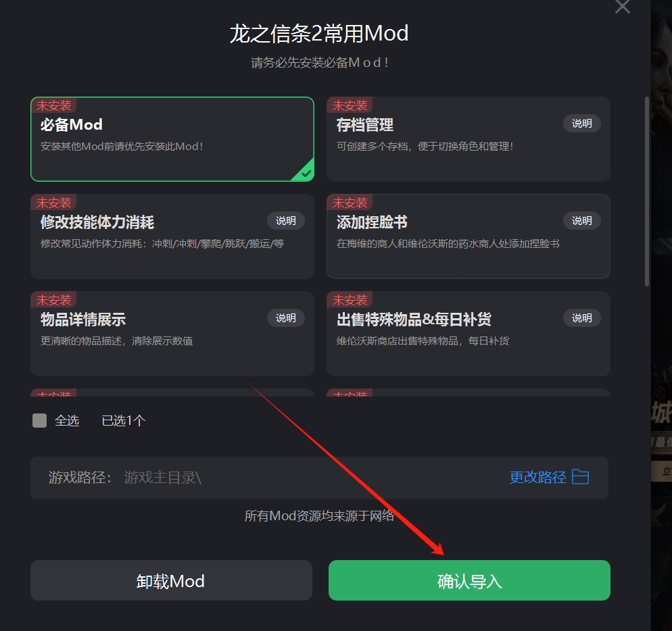Screen dimensions: 672x631
Task: Click the 确认导入 button
Action: (469, 580)
